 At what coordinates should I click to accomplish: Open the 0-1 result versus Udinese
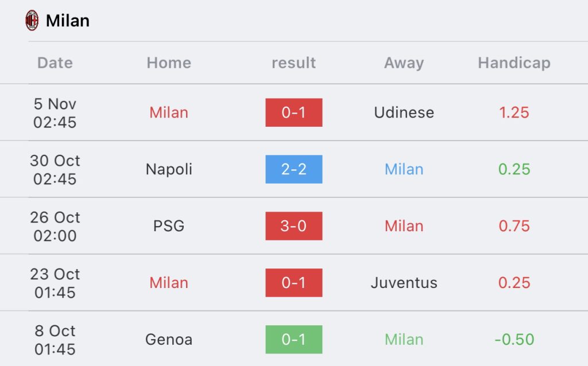[293, 112]
